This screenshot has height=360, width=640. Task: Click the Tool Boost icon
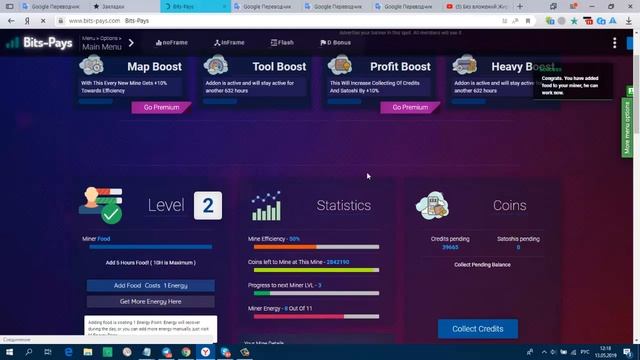coord(216,65)
